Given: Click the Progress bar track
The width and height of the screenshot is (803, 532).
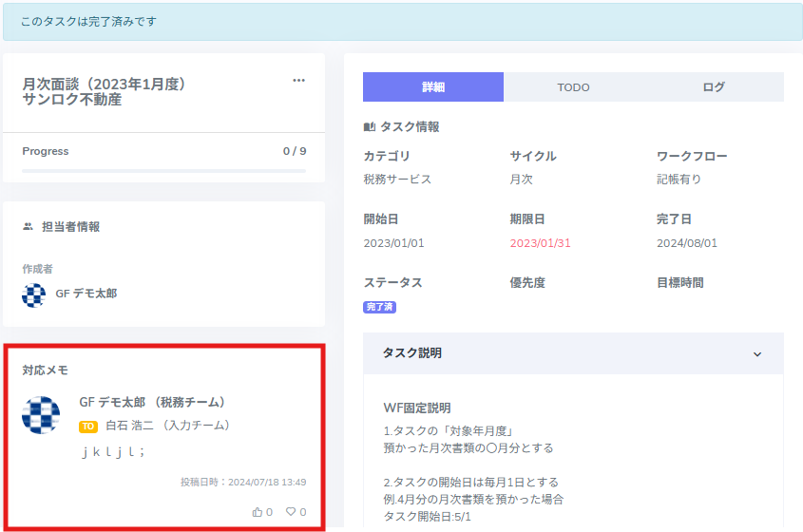Looking at the screenshot, I should coord(163,171).
